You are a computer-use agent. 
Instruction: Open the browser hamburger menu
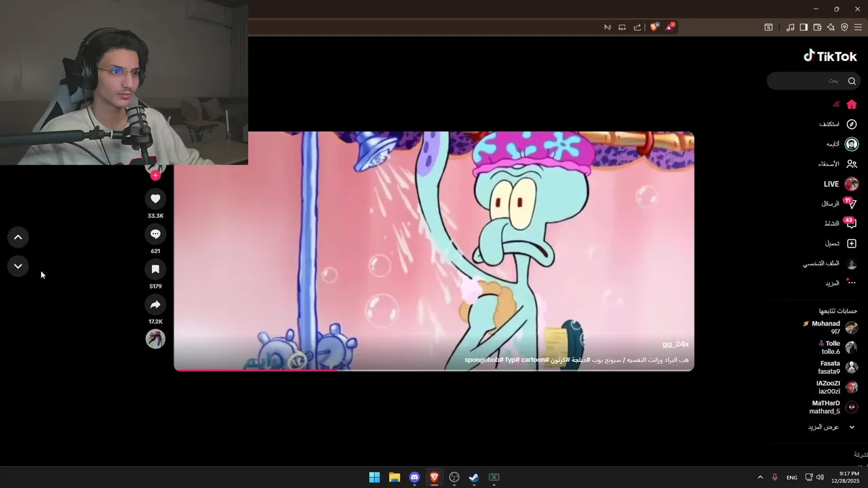coord(858,27)
